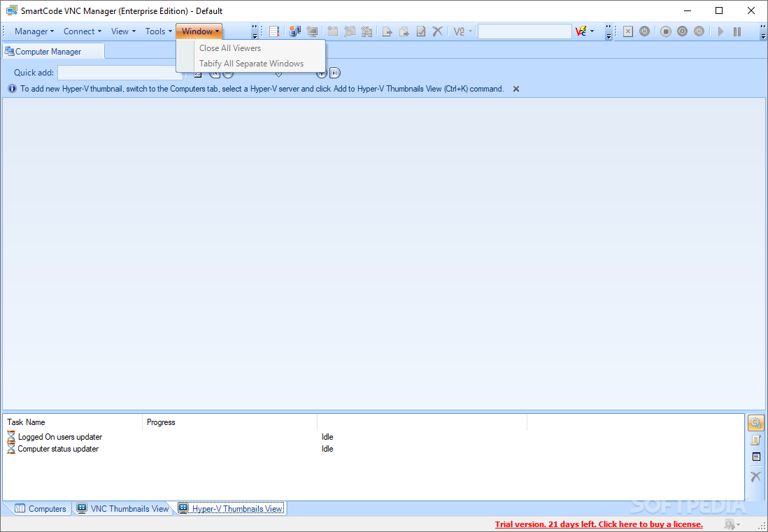Open the Connect menu
Screen dimensions: 768x532
coord(83,31)
